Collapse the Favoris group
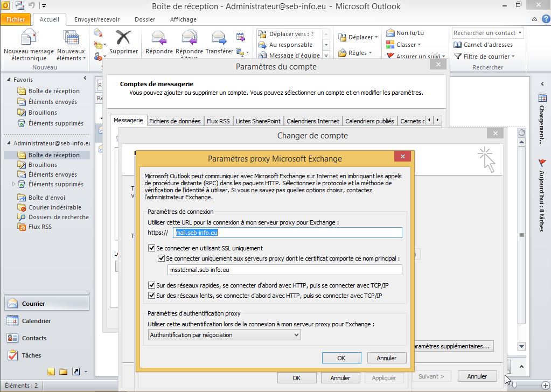The height and width of the screenshot is (392, 551). (x=9, y=80)
